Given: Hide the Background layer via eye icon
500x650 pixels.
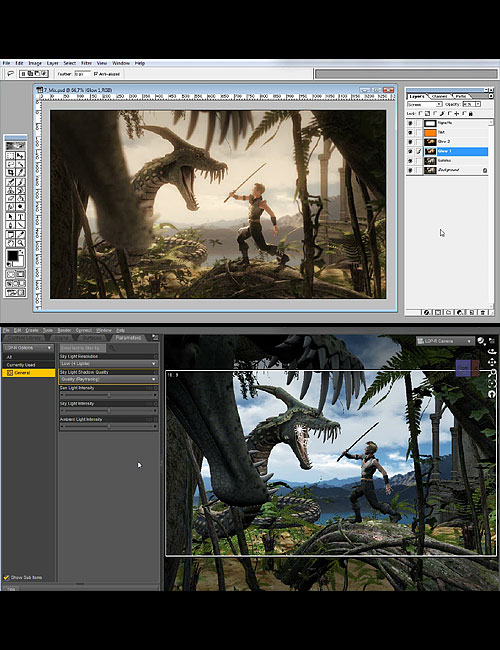Looking at the screenshot, I should click(410, 170).
